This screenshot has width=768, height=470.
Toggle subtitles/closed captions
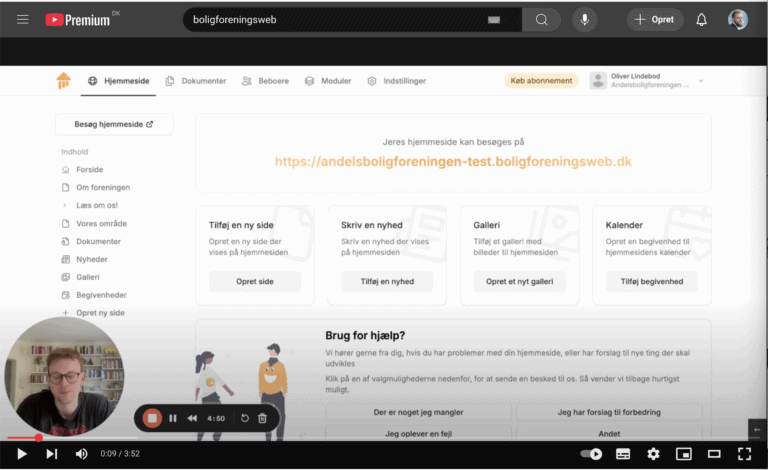pyautogui.click(x=623, y=454)
